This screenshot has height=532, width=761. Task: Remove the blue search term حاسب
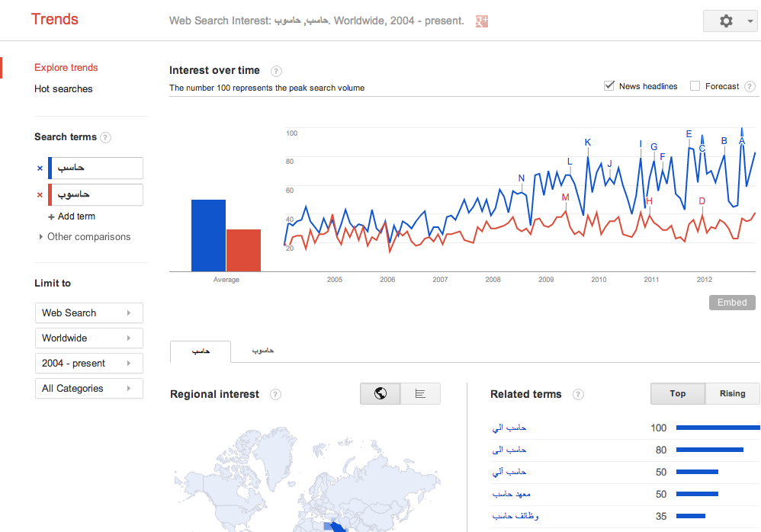pos(40,168)
